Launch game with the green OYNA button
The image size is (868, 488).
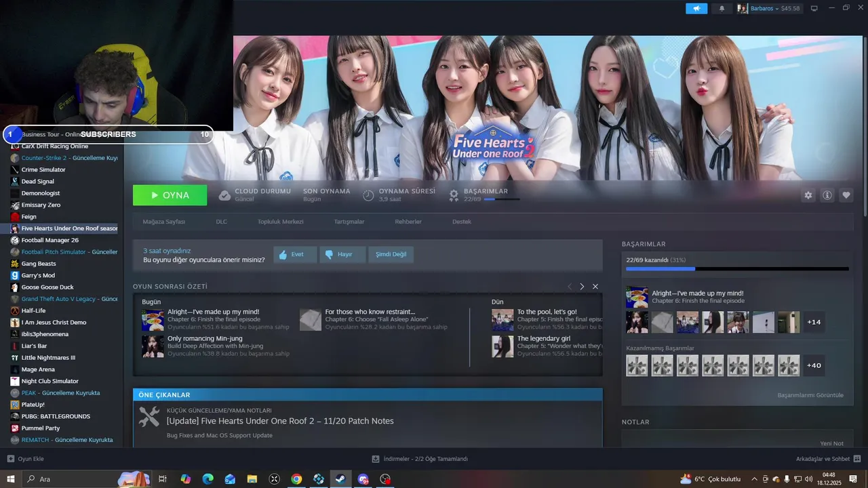[170, 195]
